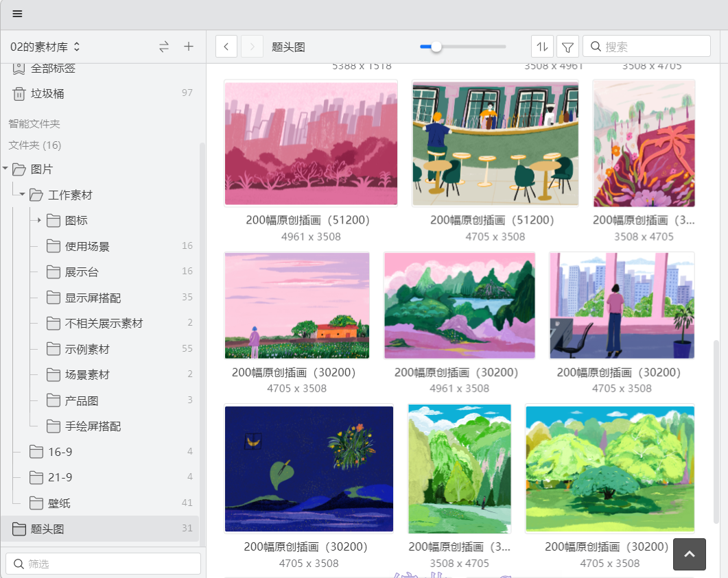
Task: Select the green mountain lake thumbnail
Action: pyautogui.click(x=460, y=305)
